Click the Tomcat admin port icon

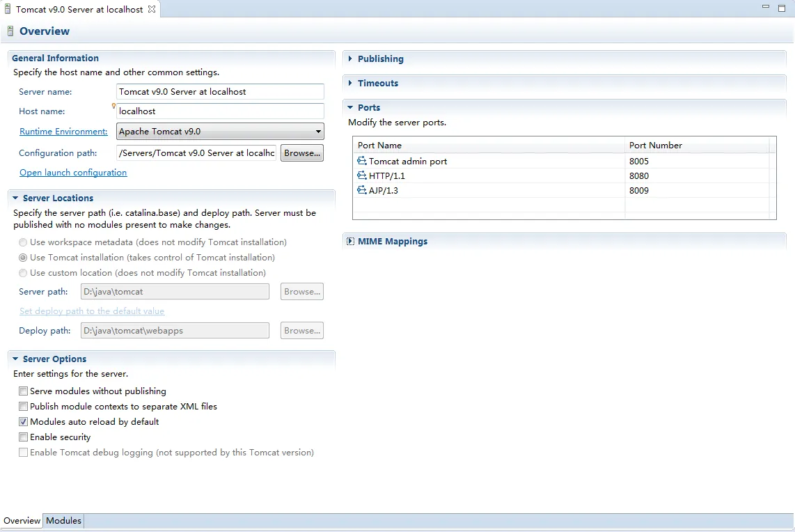pyautogui.click(x=361, y=161)
